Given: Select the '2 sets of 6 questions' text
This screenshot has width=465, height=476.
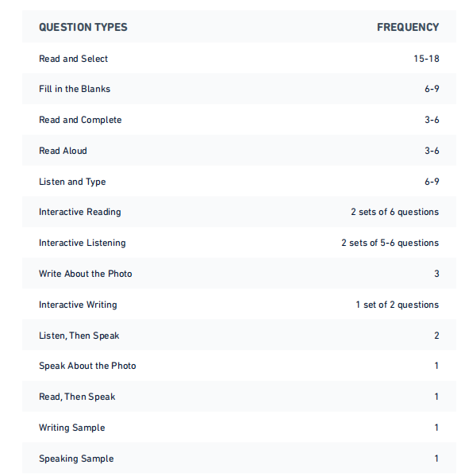Looking at the screenshot, I should tap(394, 212).
